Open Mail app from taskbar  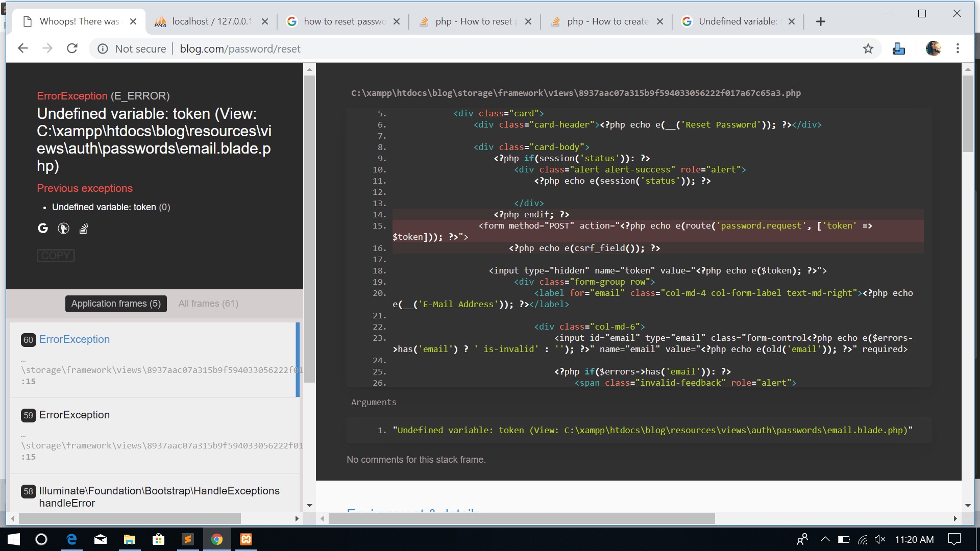[101, 539]
